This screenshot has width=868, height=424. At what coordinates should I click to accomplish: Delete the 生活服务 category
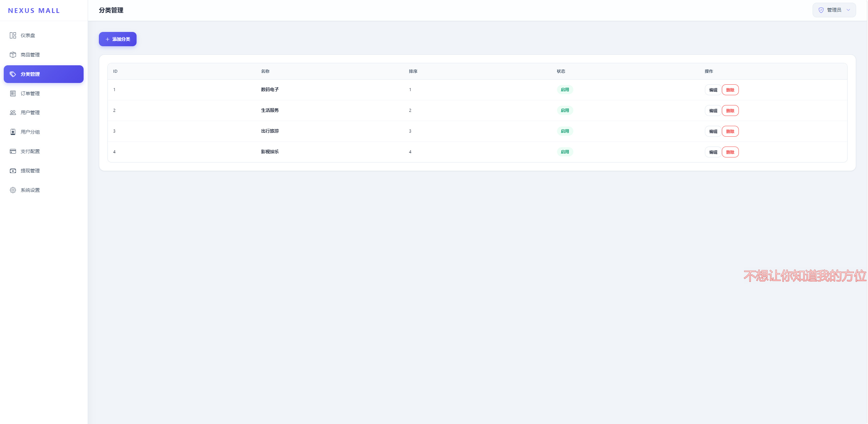pos(730,111)
